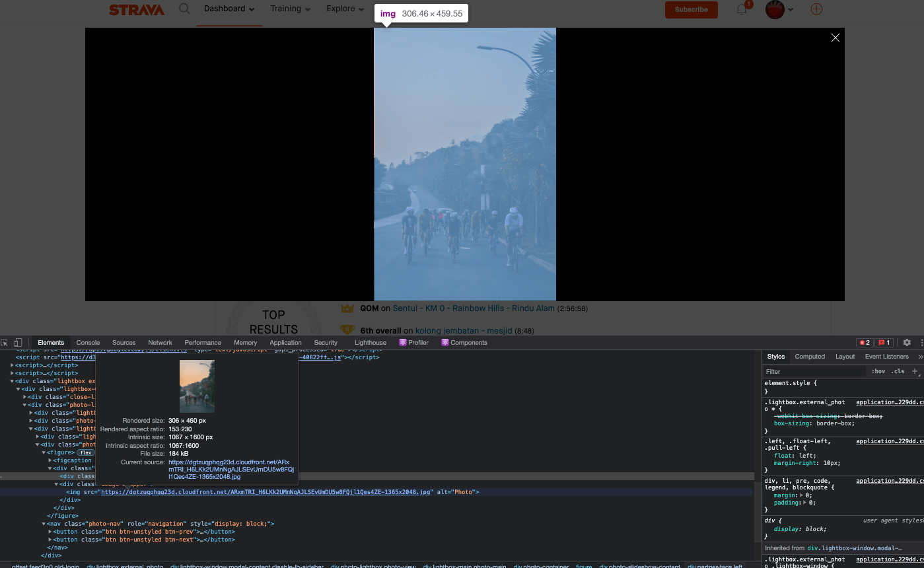924x568 pixels.
Task: Click the image preview thumbnail in tooltip
Action: pyautogui.click(x=197, y=386)
